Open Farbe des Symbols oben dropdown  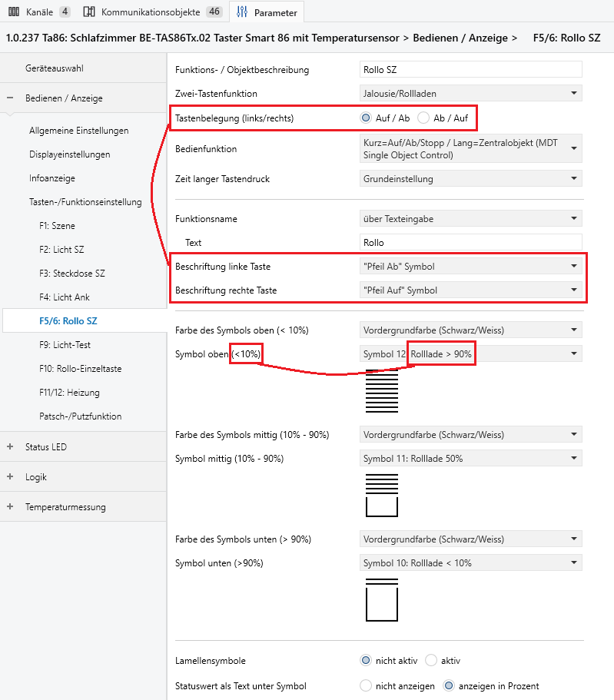[470, 330]
